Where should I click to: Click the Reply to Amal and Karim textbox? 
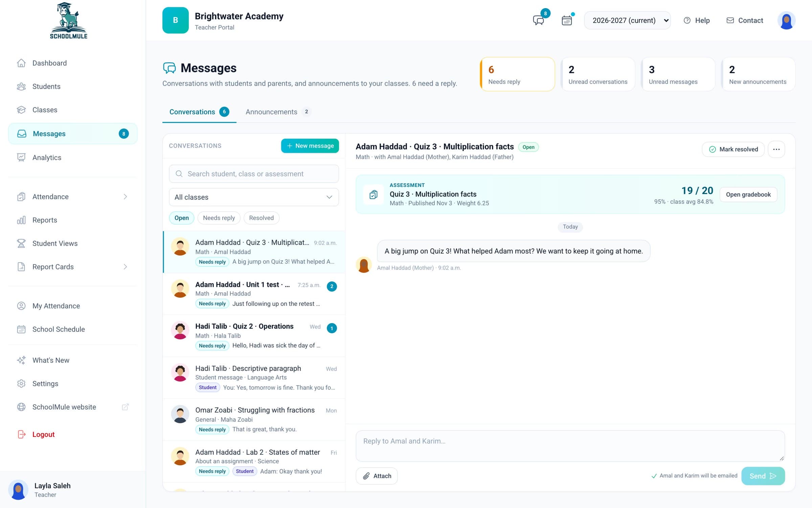[x=570, y=446]
